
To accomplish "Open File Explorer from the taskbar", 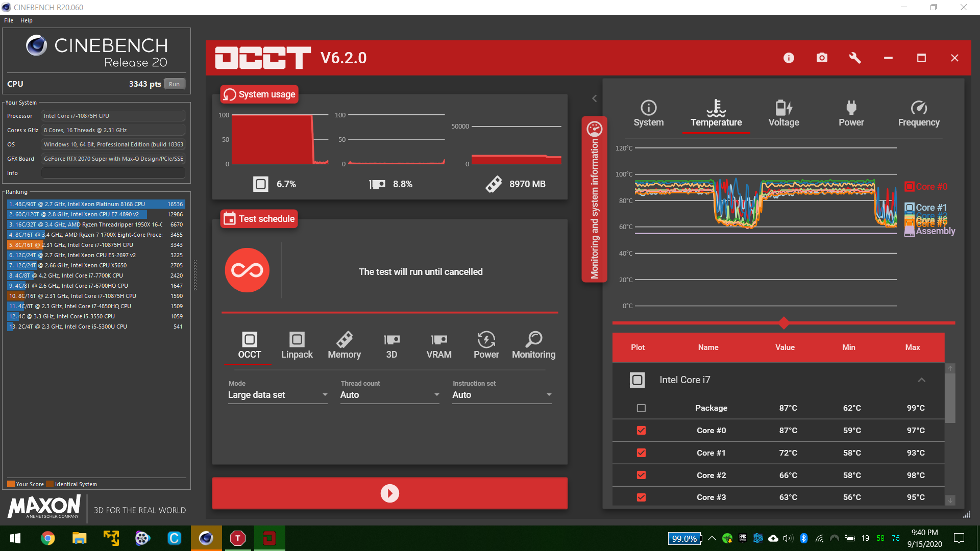I will (x=79, y=538).
